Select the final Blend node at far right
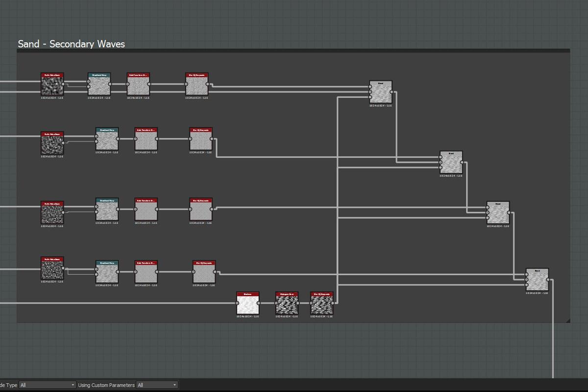This screenshot has width=588, height=392. coord(538,280)
